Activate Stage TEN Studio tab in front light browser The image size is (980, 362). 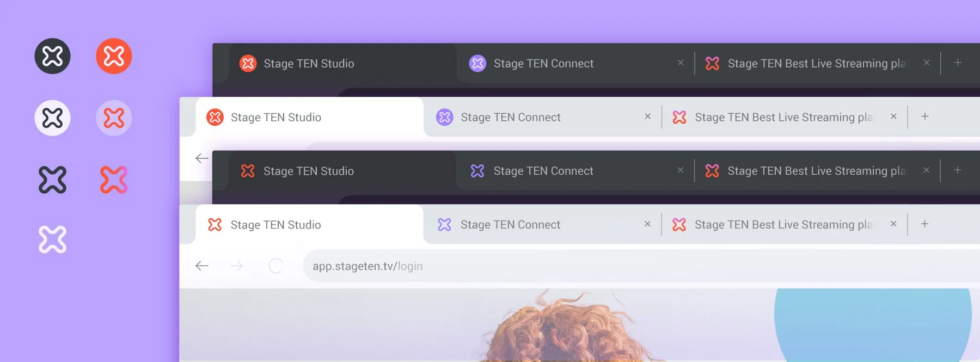309,224
